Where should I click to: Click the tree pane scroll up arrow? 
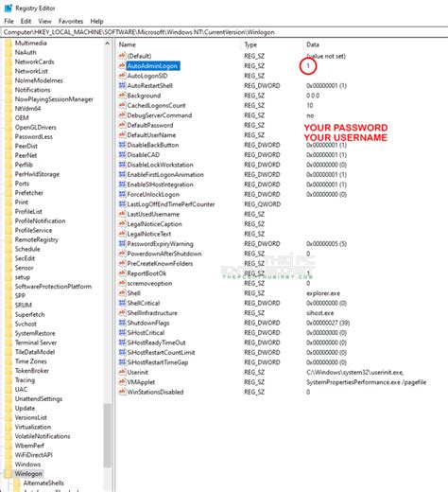107,44
